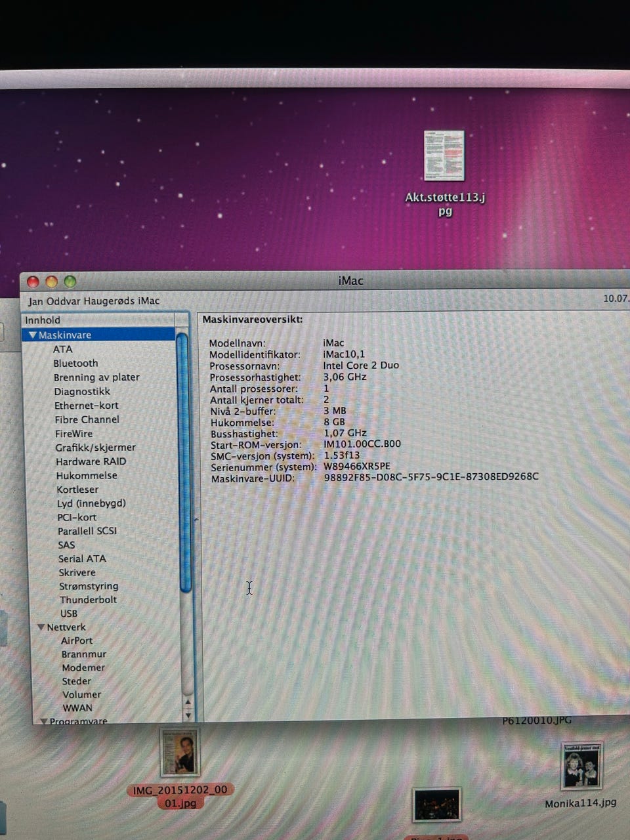
Task: Select PCI-kort in sidebar
Action: coord(77,517)
